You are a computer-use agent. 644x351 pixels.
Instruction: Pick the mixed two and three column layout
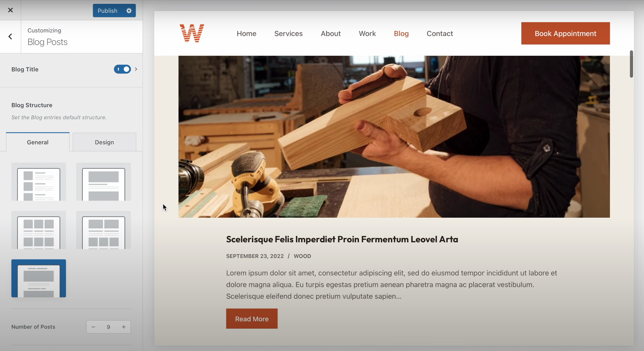pyautogui.click(x=104, y=230)
